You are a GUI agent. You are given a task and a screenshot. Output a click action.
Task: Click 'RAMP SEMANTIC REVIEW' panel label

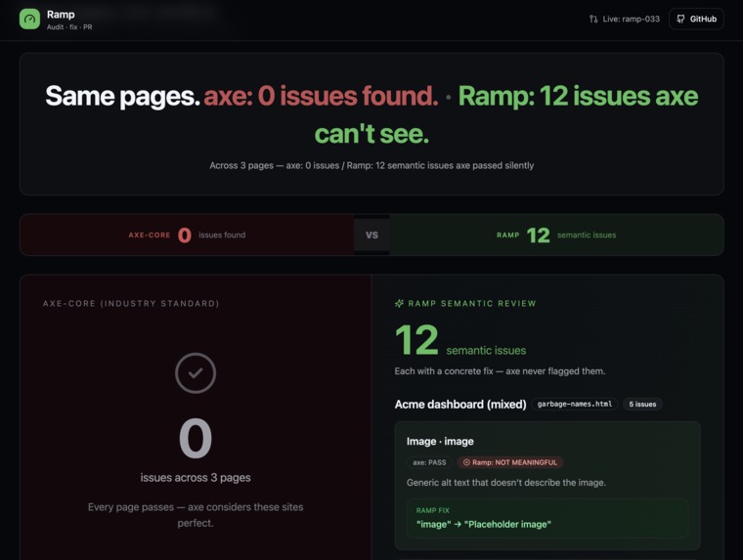click(x=472, y=303)
